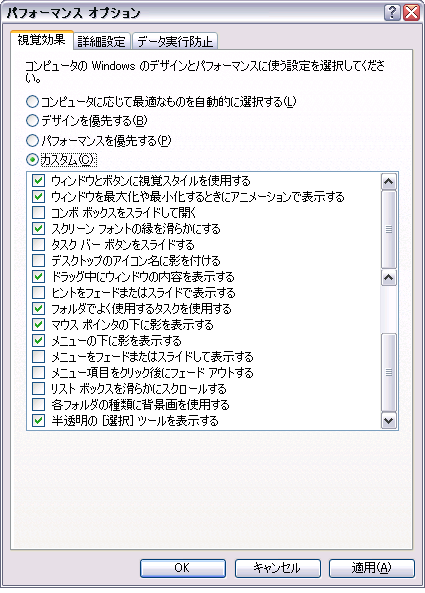Click the middle scroll up arrow in the list
Screen dimensions: 425x593
[389, 278]
